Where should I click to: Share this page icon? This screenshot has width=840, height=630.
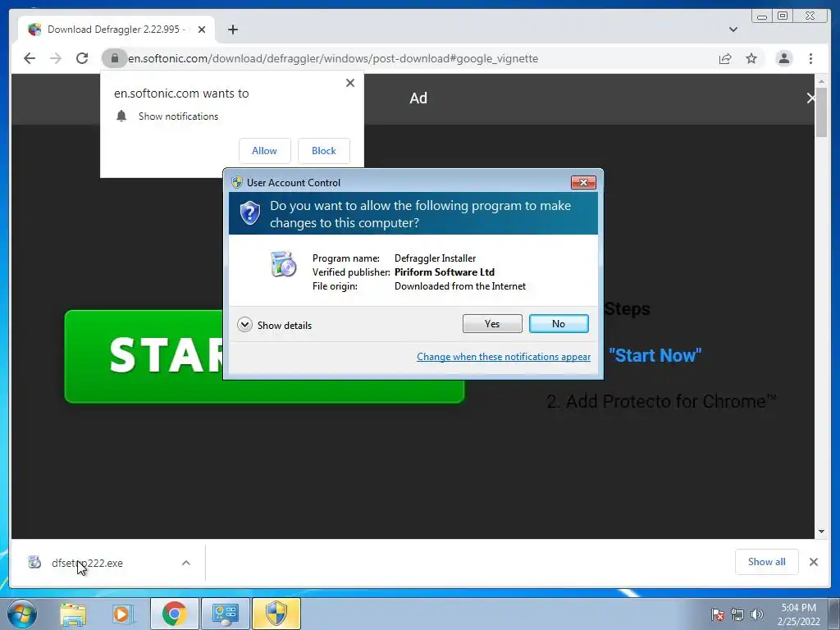[x=725, y=58]
